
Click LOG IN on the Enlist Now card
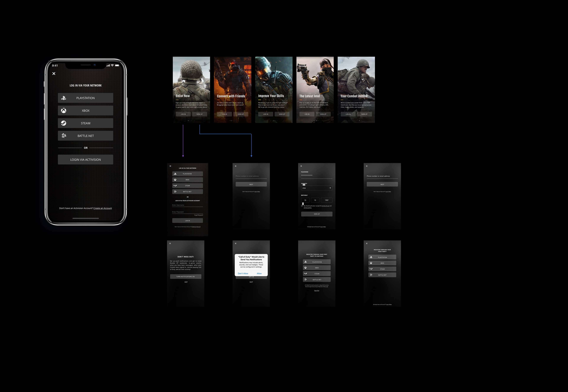[183, 114]
